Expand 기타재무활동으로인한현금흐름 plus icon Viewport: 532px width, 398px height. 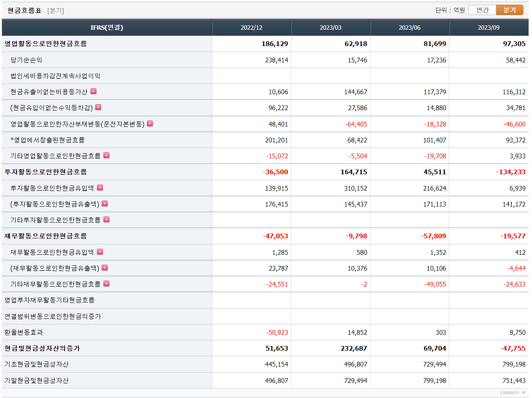[x=106, y=284]
